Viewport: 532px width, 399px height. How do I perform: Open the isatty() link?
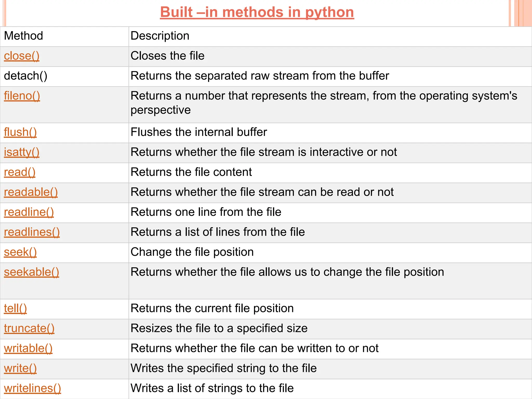point(22,152)
